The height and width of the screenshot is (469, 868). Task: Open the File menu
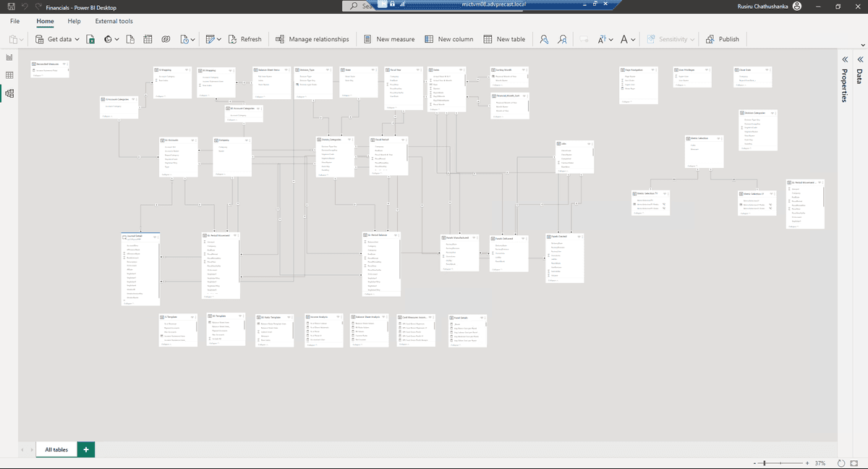14,21
